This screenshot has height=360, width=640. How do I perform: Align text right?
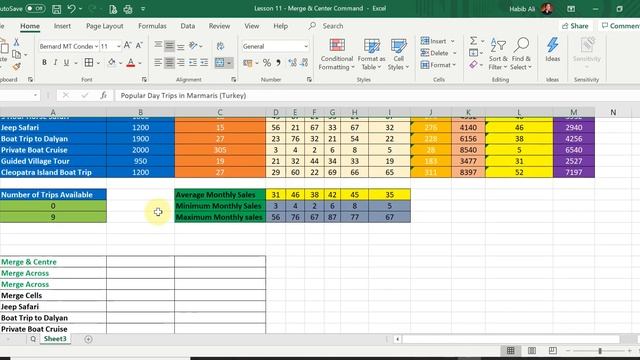point(180,62)
